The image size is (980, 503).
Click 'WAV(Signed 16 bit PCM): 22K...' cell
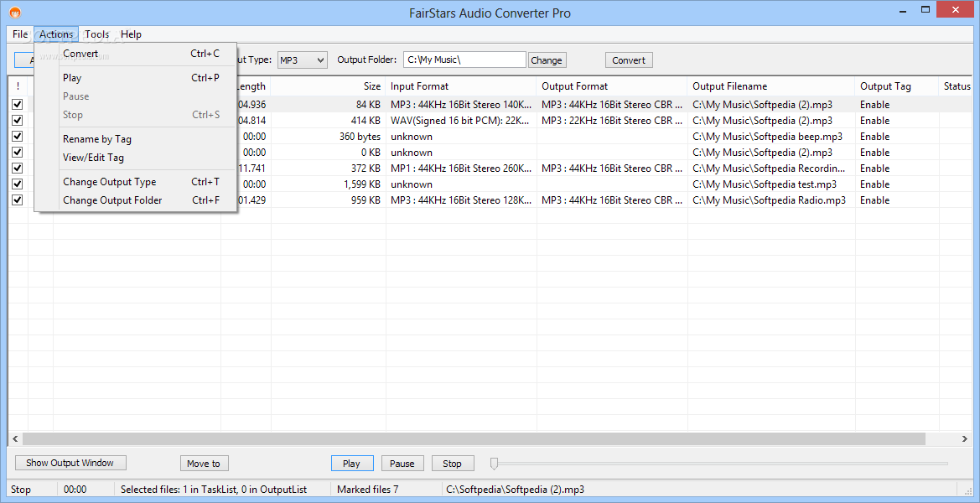click(x=461, y=120)
